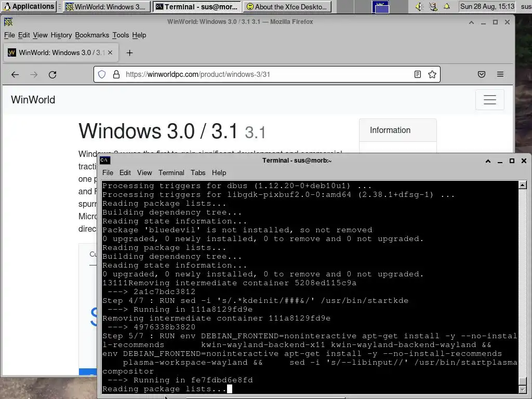Click 'Package bluedevil is not installed' line
The height and width of the screenshot is (399, 532).
click(x=237, y=230)
